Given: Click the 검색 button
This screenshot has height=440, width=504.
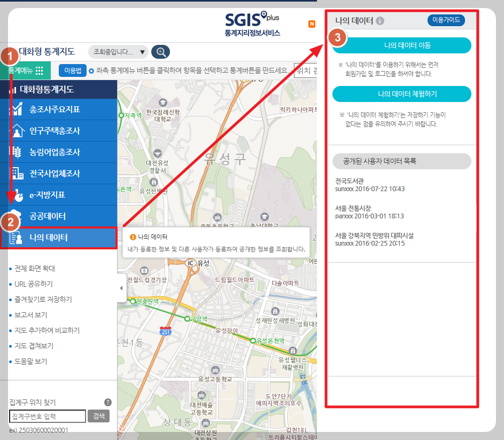Looking at the screenshot, I should click(x=99, y=416).
